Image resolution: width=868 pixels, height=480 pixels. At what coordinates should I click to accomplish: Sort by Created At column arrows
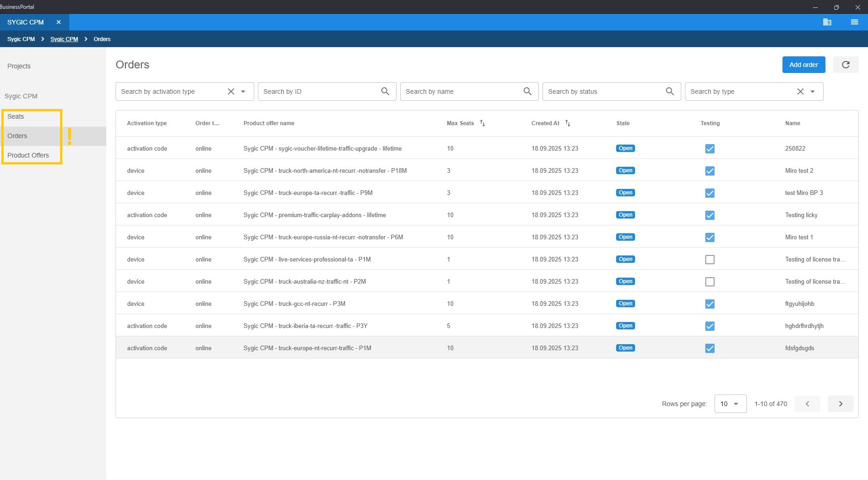(568, 123)
